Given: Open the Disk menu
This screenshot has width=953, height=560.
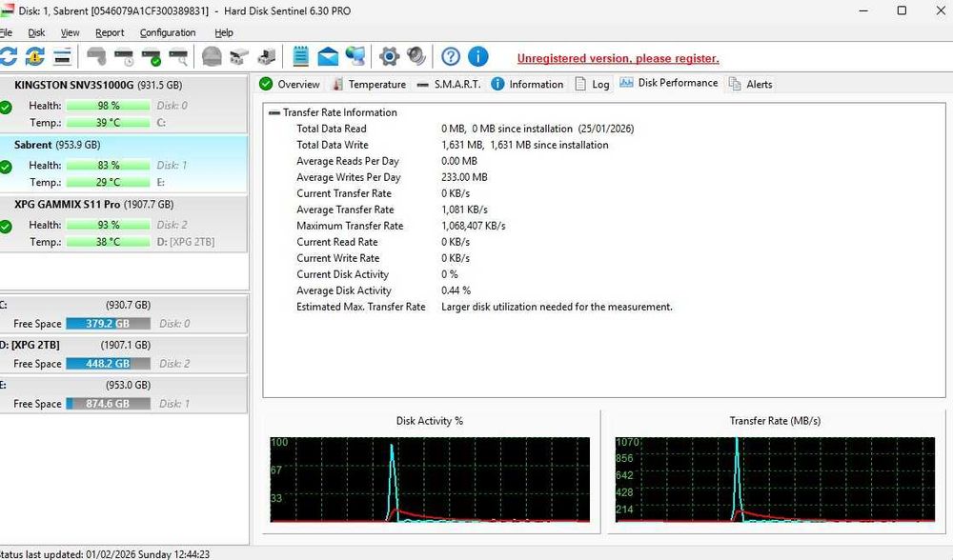Looking at the screenshot, I should pos(36,32).
